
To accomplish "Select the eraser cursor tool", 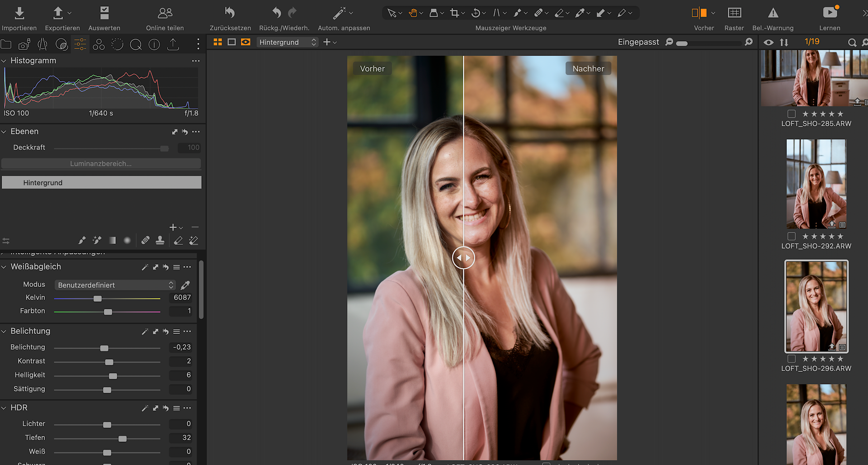I will (559, 13).
